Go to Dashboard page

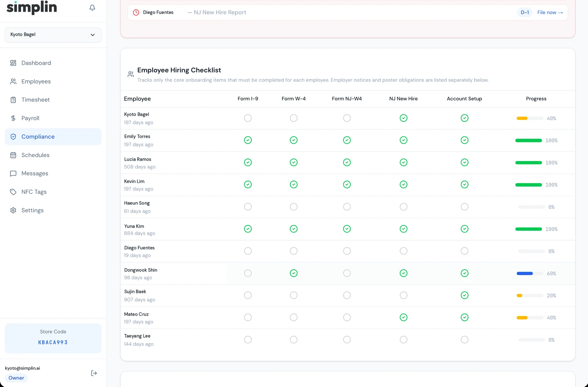[53, 63]
